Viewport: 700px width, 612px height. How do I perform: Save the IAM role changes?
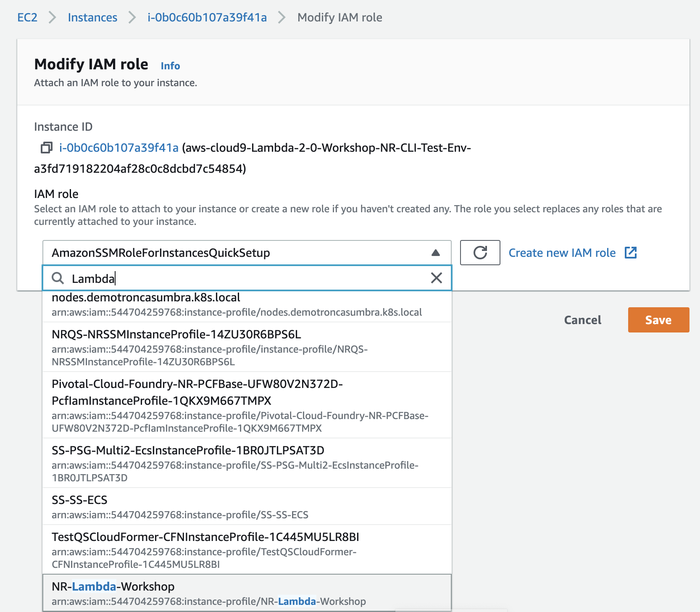click(x=658, y=320)
